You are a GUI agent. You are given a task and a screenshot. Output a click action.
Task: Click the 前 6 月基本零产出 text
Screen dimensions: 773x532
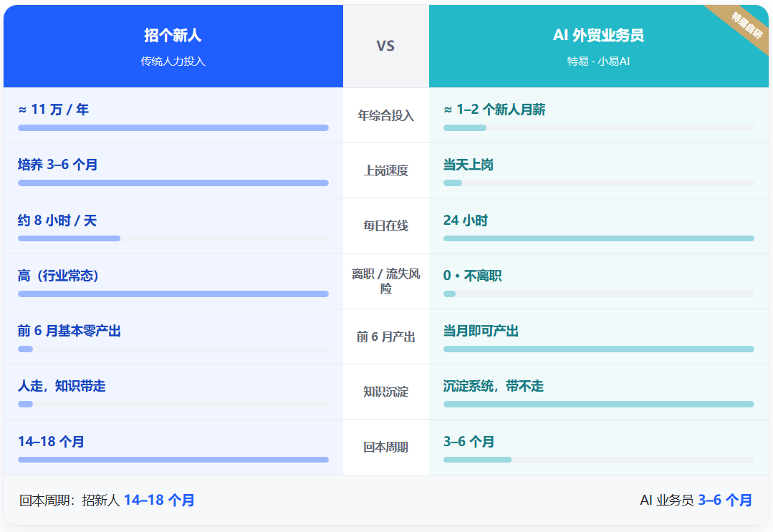69,331
